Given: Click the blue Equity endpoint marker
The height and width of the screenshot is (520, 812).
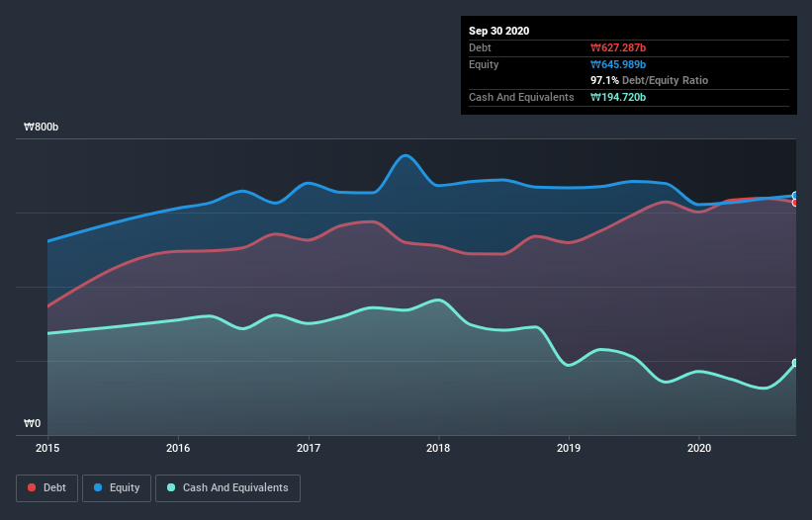Looking at the screenshot, I should pyautogui.click(x=795, y=196).
